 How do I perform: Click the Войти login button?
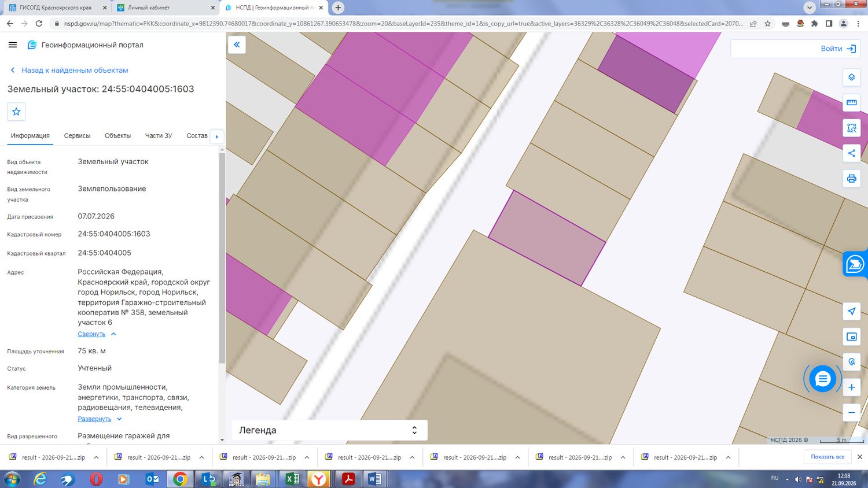[x=838, y=49]
